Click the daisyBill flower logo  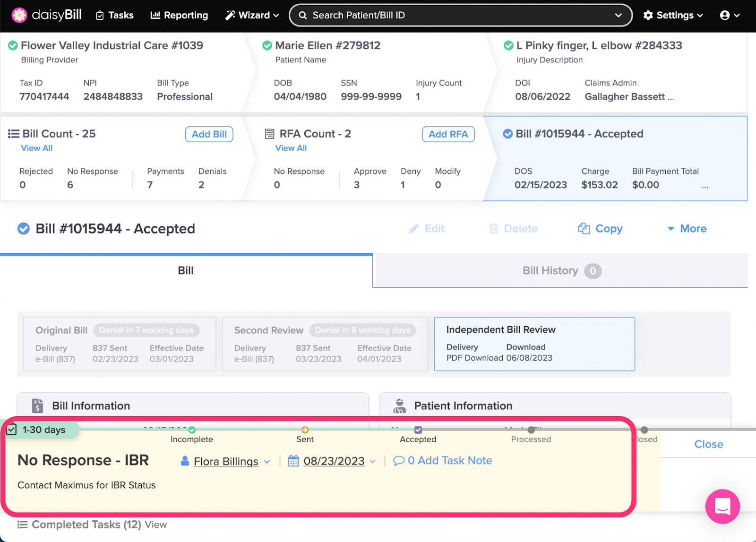pos(19,15)
